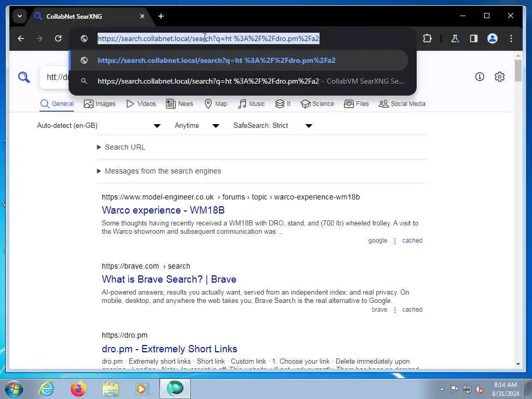532x399 pixels.
Task: Click the SearXNG magnifier logo
Action: click(24, 77)
